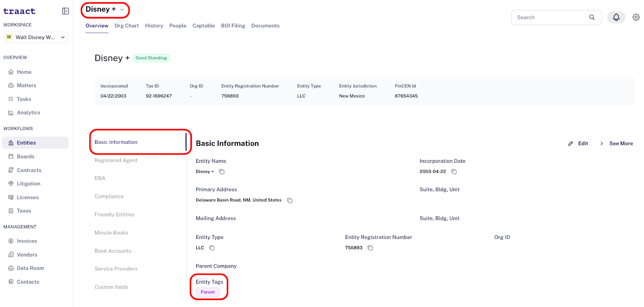Click the Boards icon in sidebar
This screenshot has width=644, height=307.
11,157
